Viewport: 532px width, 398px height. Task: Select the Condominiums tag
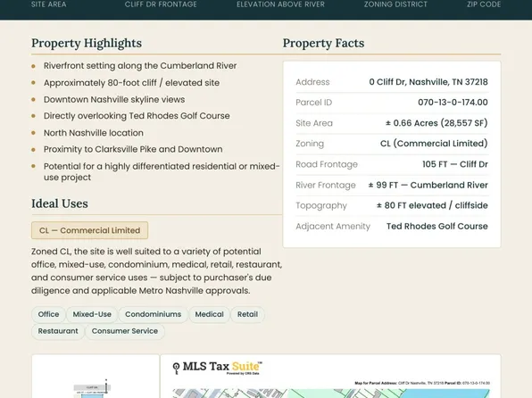click(x=153, y=314)
